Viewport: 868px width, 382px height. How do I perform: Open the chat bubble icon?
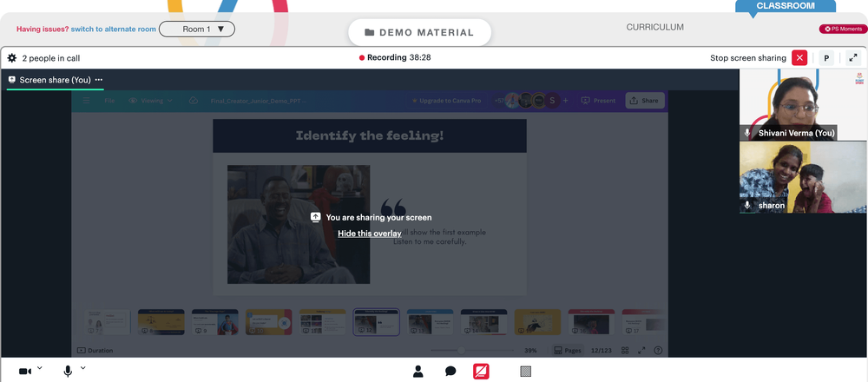tap(450, 372)
